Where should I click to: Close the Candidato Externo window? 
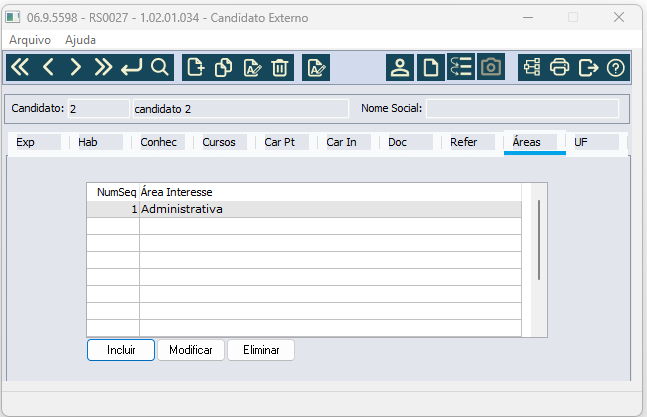click(619, 17)
